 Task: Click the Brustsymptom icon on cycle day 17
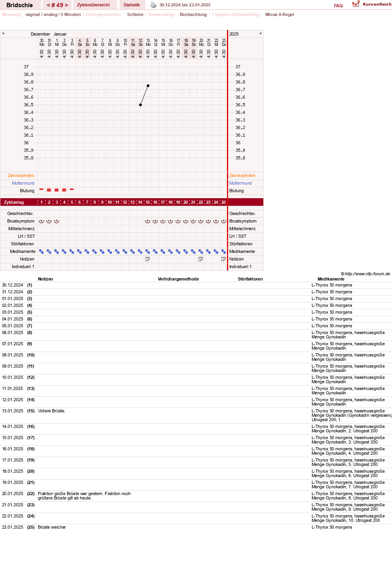(x=163, y=221)
